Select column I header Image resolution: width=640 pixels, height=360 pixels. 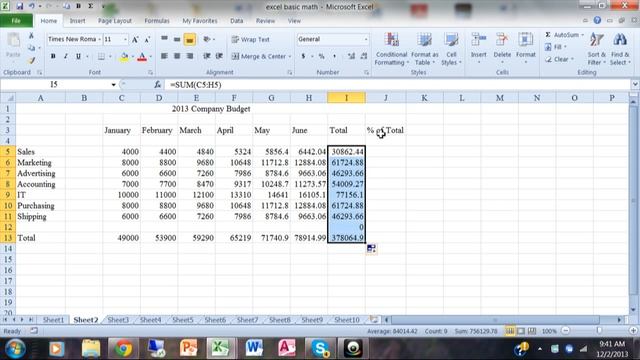pos(346,98)
